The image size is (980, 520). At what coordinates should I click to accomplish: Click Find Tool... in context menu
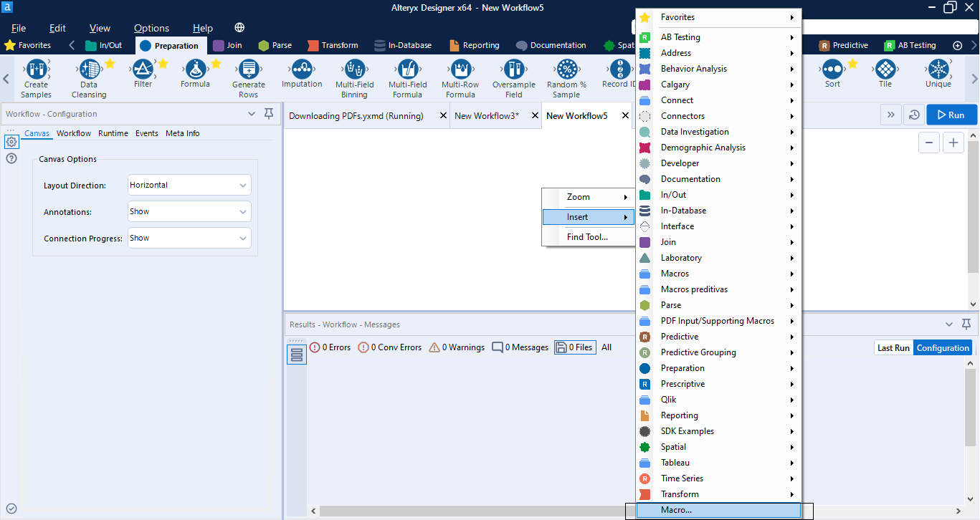[587, 236]
